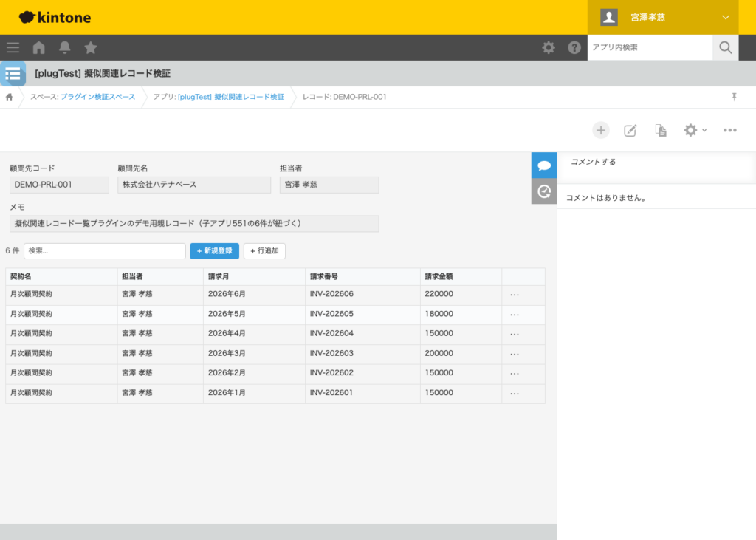Duplicate the record using the copy icon
This screenshot has height=540, width=756.
click(x=660, y=130)
